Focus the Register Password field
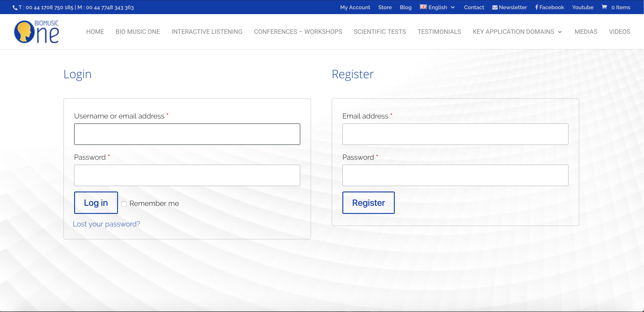 tap(455, 175)
